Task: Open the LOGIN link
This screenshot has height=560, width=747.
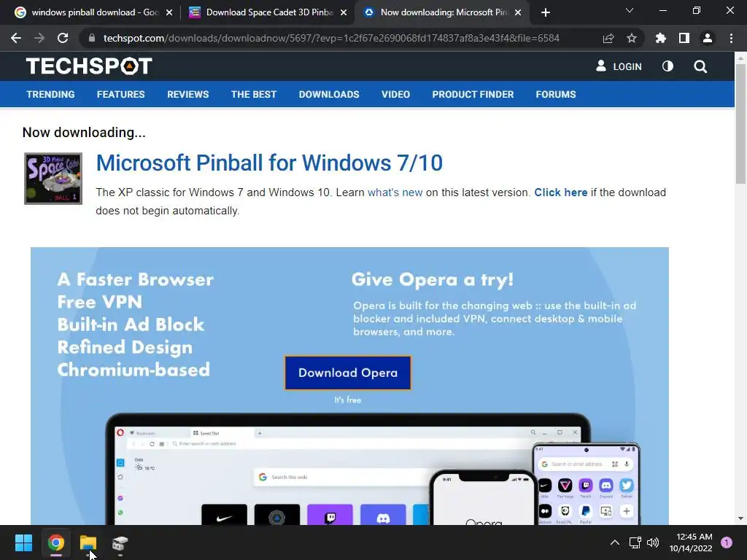Action: pos(619,66)
